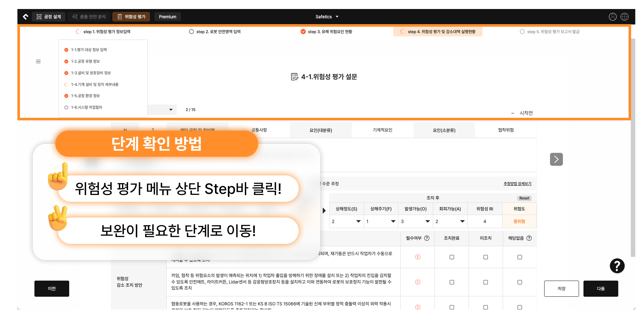The image size is (644, 335).
Task: Go to next question with right arrow
Action: coord(556,159)
